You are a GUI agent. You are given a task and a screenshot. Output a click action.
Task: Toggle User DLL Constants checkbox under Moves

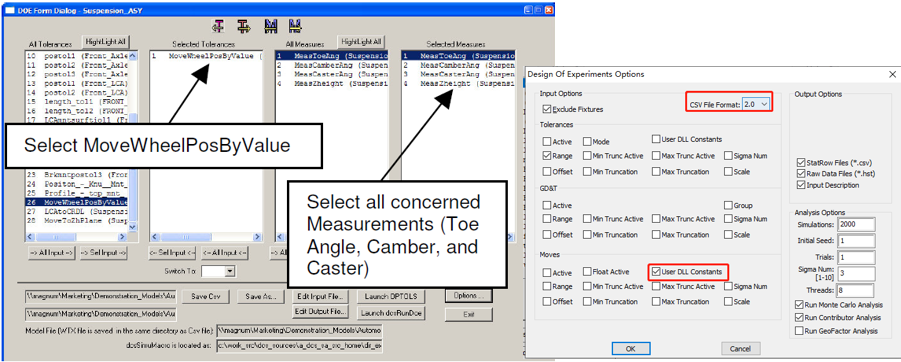pyautogui.click(x=656, y=271)
